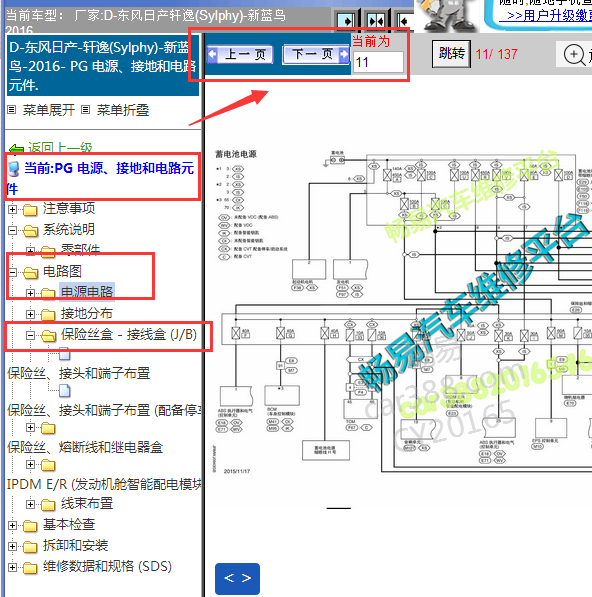
Task: Select the 基本检查 tree item
Action: click(x=69, y=525)
